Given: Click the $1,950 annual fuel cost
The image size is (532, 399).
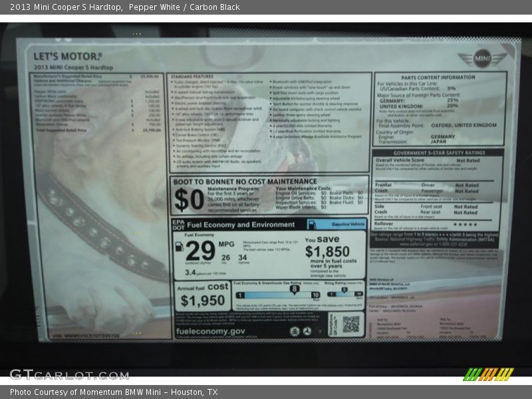Looking at the screenshot, I should pos(203,301).
